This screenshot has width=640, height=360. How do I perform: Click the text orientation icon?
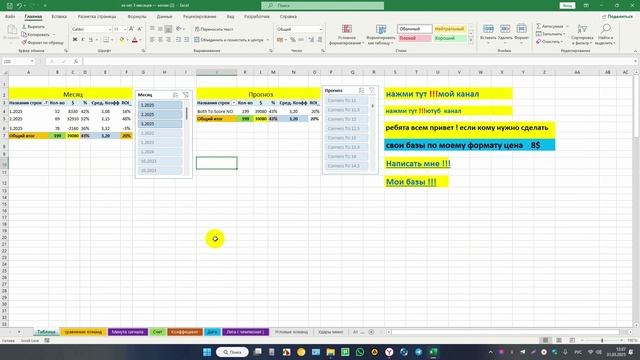(179, 29)
